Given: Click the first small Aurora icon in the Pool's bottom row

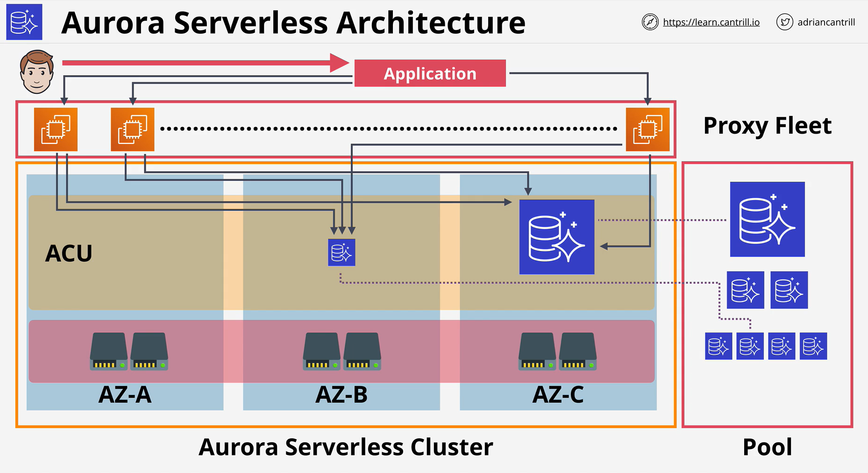Looking at the screenshot, I should [719, 346].
